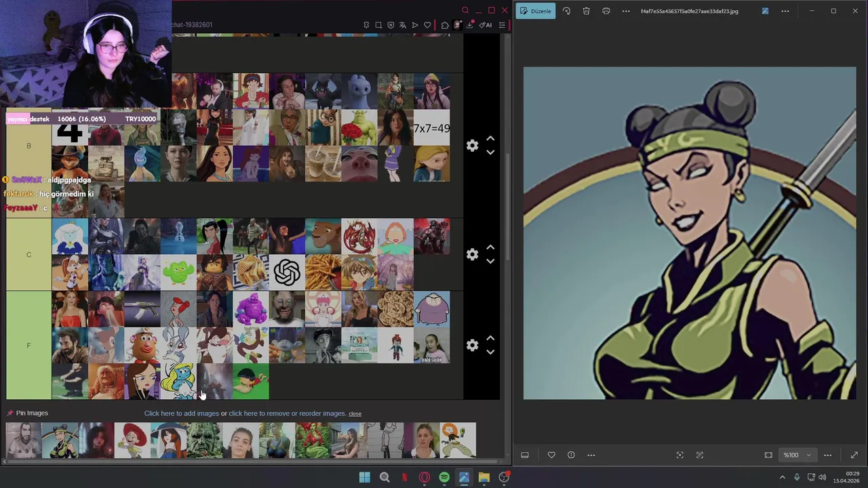Click the 'close' link under the tiers
This screenshot has height=488, width=868.
355,413
